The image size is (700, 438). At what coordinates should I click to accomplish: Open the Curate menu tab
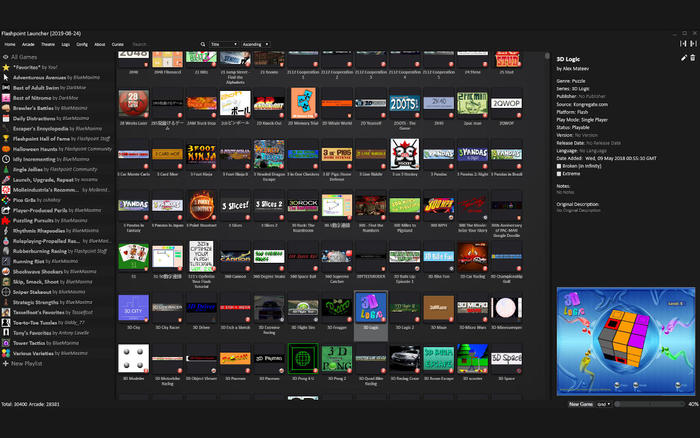point(118,44)
